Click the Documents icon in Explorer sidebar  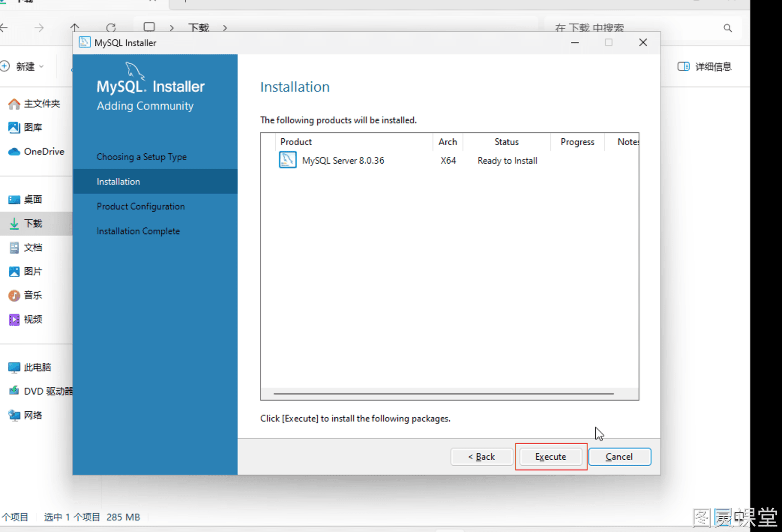tap(14, 247)
